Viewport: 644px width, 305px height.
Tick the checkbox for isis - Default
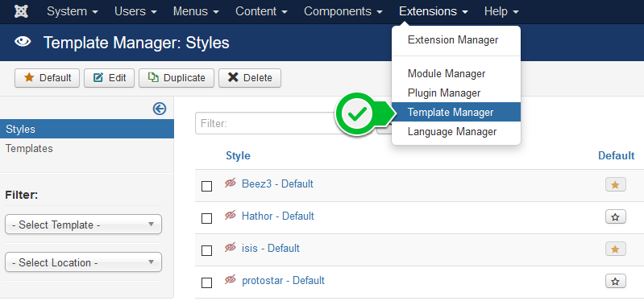[x=206, y=250]
